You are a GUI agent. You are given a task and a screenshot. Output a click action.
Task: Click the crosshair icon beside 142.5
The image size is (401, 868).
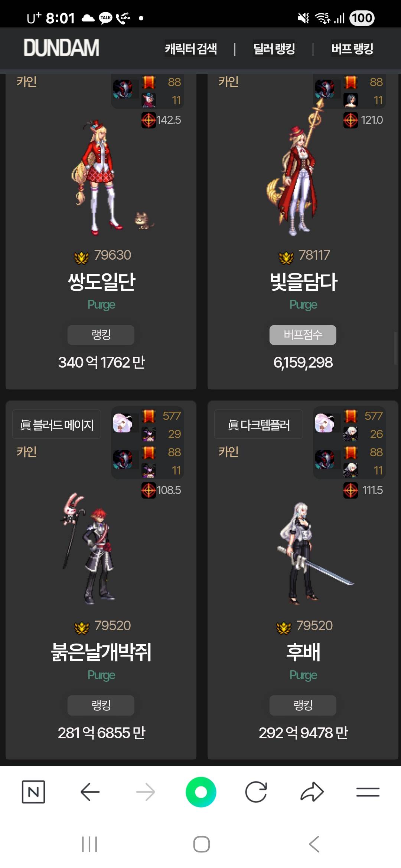(149, 120)
